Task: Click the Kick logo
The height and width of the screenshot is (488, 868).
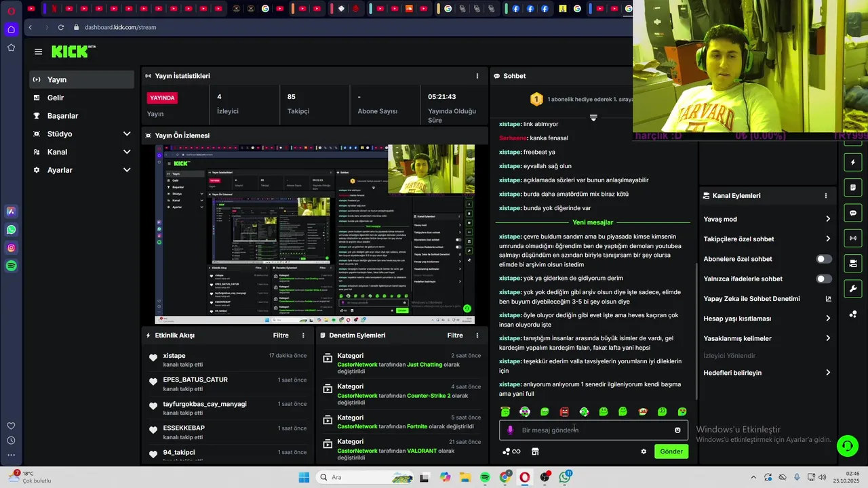Action: 73,52
